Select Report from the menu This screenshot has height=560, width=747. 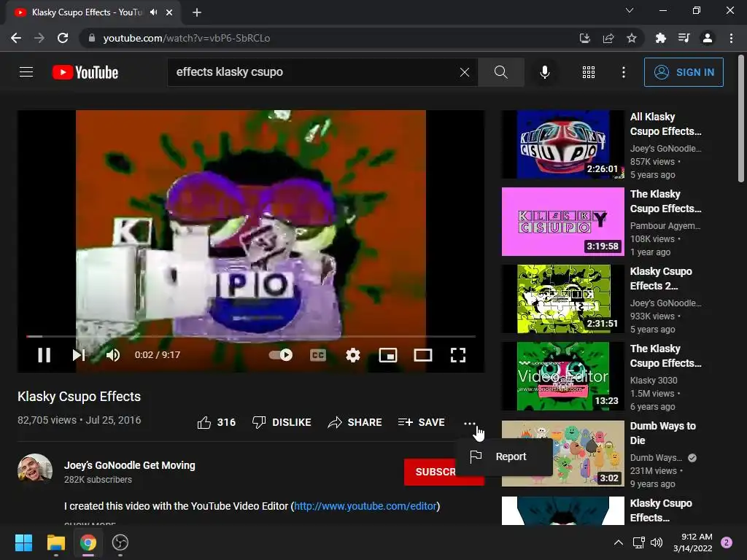[504, 456]
